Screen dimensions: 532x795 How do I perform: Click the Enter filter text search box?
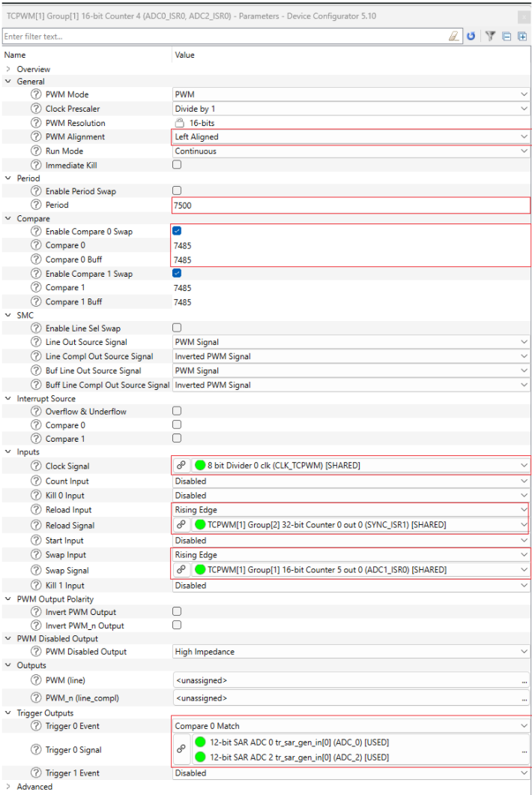click(223, 36)
